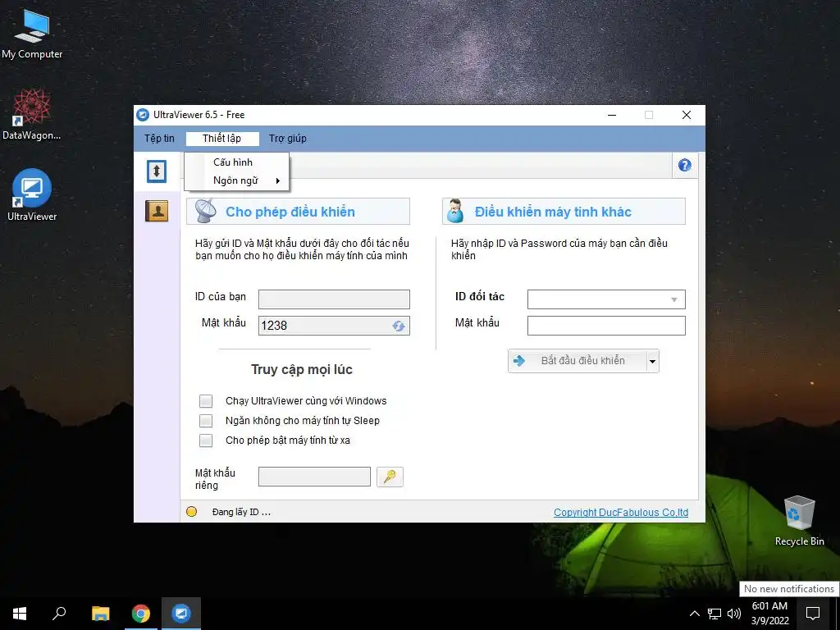Click the network icon in system tray

pos(714,614)
